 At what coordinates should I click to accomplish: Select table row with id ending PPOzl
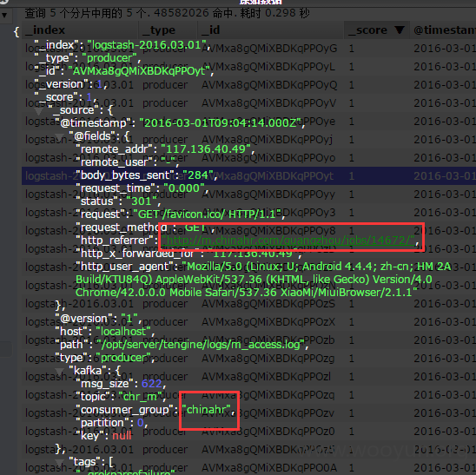248,376
